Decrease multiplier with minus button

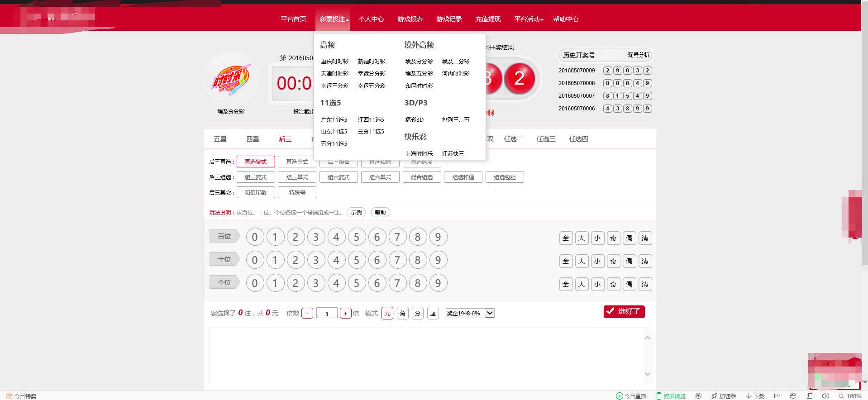[x=307, y=313]
